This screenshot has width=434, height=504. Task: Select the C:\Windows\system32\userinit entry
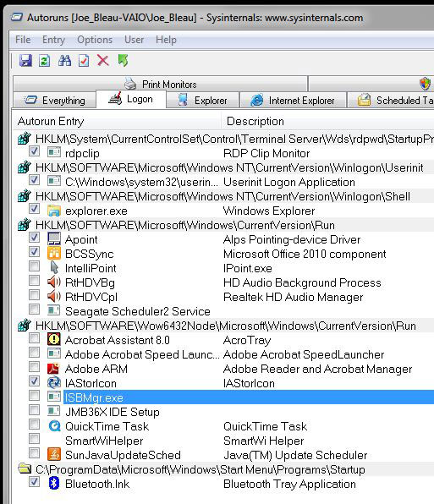pos(141,182)
